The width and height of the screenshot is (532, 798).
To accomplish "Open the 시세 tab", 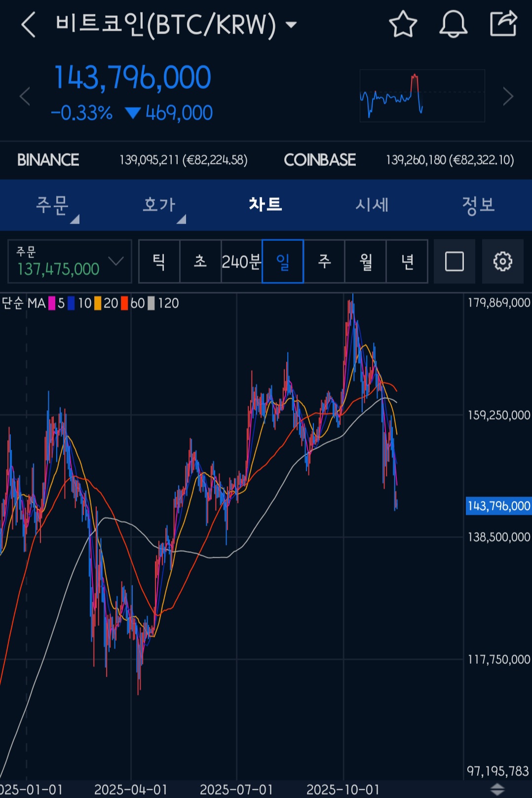I will point(372,205).
